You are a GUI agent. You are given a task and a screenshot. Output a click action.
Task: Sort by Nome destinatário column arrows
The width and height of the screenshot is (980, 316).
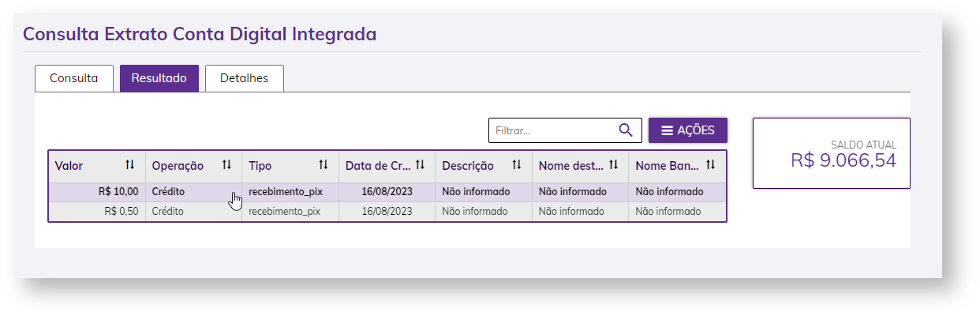tap(614, 165)
